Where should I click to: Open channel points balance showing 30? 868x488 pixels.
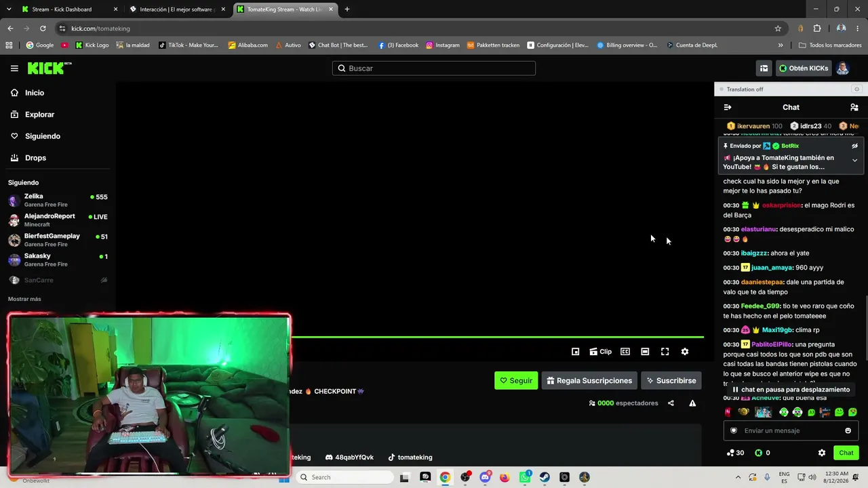pos(734,453)
